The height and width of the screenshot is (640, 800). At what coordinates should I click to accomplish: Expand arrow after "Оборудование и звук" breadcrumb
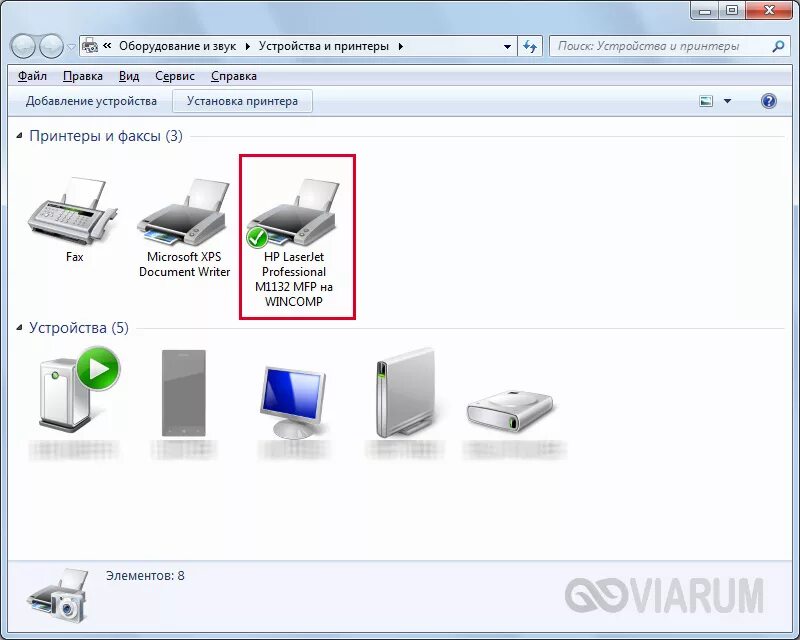247,46
